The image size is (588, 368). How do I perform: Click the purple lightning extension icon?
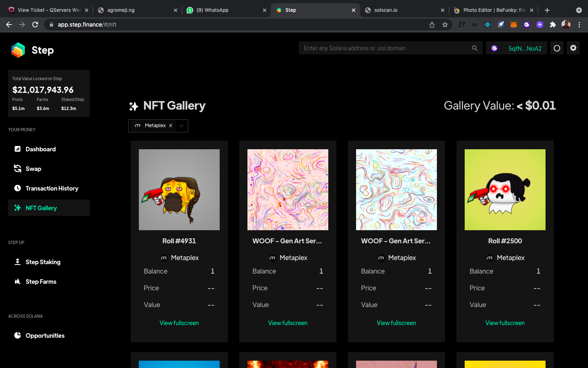coord(540,25)
